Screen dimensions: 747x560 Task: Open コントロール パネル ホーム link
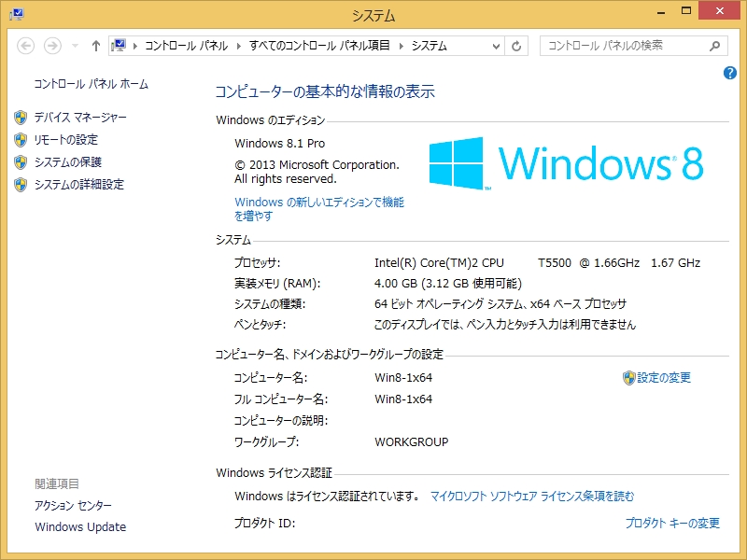tap(91, 84)
